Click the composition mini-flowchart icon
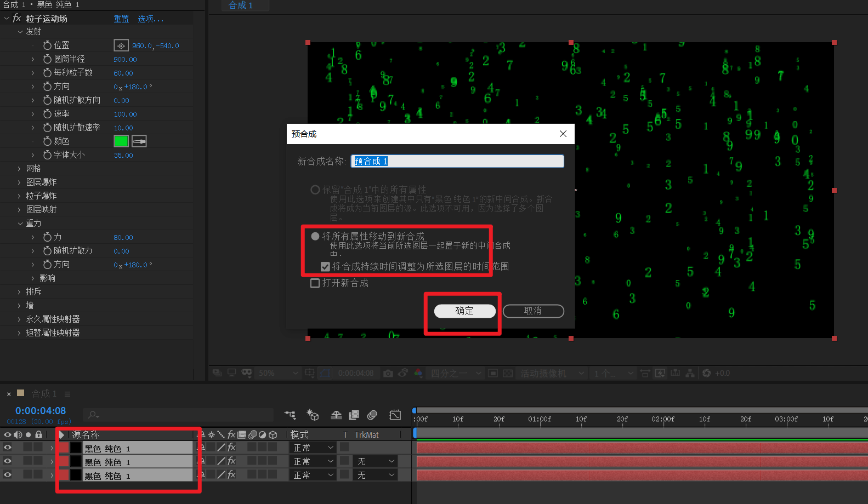The width and height of the screenshot is (868, 504). pos(290,415)
